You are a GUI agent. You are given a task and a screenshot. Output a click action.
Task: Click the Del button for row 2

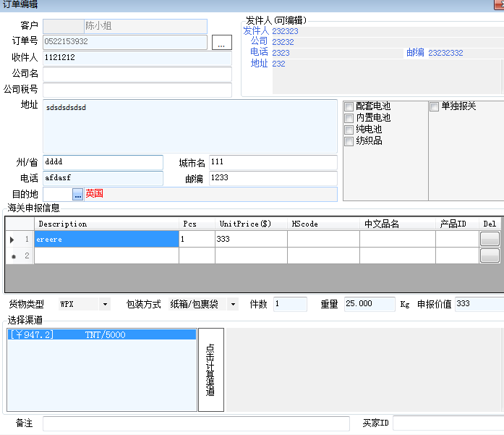pos(490,255)
